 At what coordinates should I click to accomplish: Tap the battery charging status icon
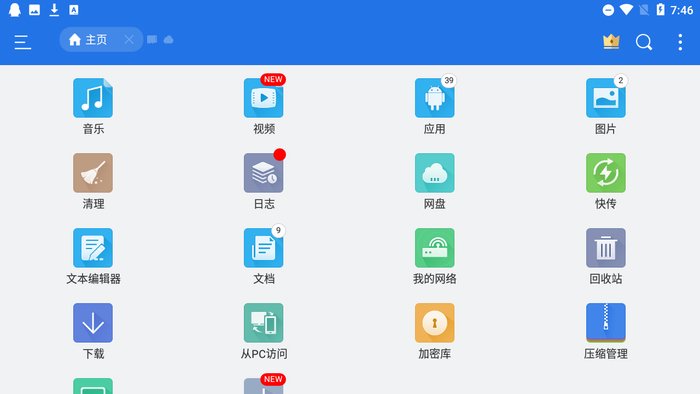click(x=660, y=10)
